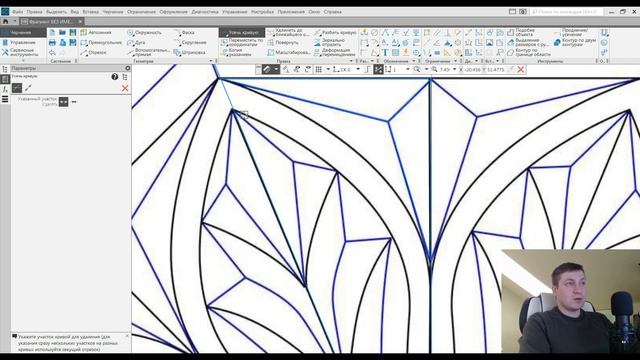Viewport: 640px width, 360px height.
Task: Select second trim mode button
Action: (x=28, y=88)
